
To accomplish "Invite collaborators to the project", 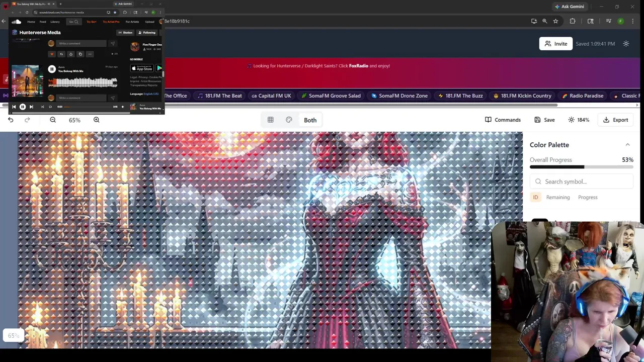I will pyautogui.click(x=555, y=44).
